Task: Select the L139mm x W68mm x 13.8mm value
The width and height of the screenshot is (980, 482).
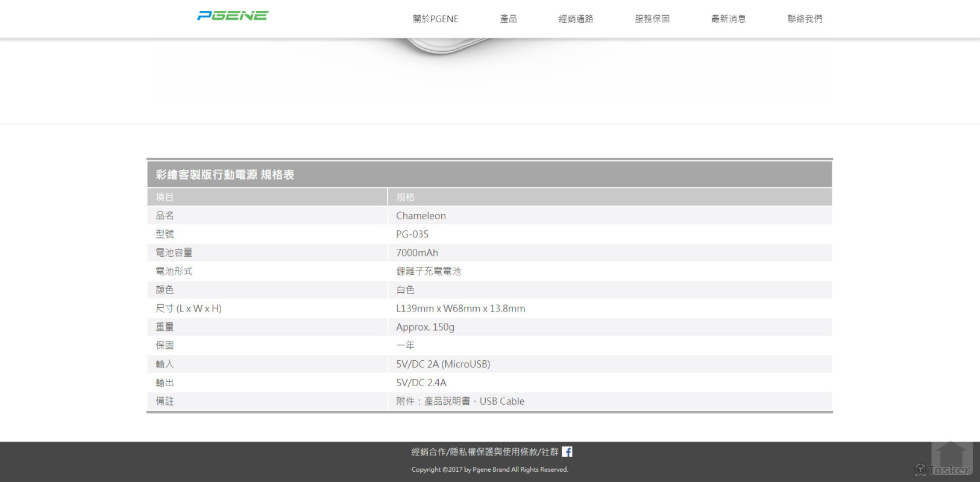Action: coord(460,308)
